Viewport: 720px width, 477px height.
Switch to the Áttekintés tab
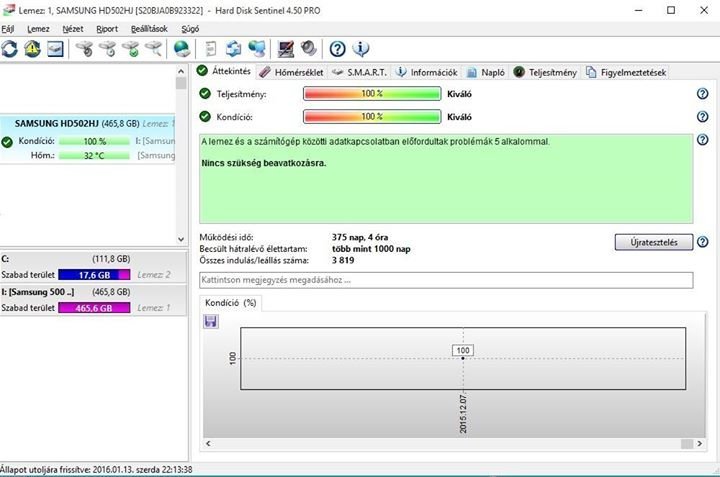tap(224, 71)
